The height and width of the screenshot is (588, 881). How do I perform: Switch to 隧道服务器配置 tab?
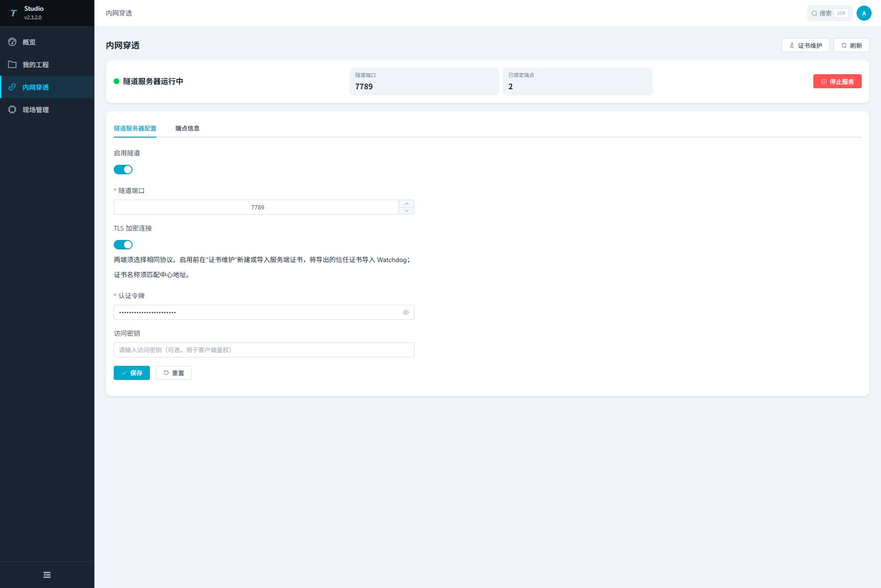click(x=135, y=128)
